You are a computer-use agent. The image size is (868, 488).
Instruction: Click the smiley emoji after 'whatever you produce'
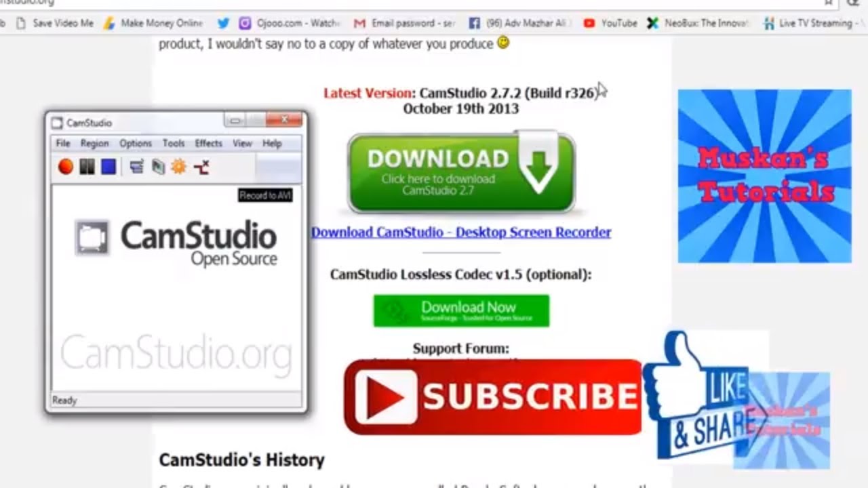(x=502, y=43)
